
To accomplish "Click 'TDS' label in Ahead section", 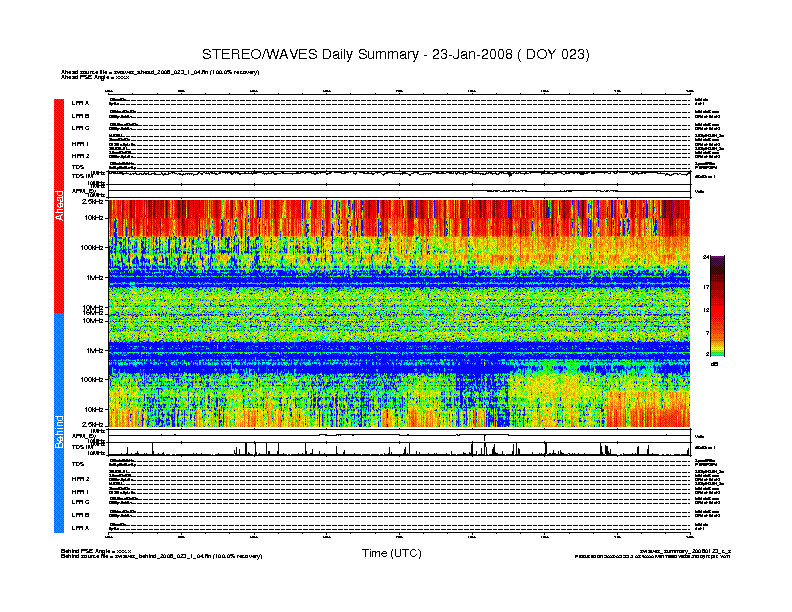I will click(78, 167).
